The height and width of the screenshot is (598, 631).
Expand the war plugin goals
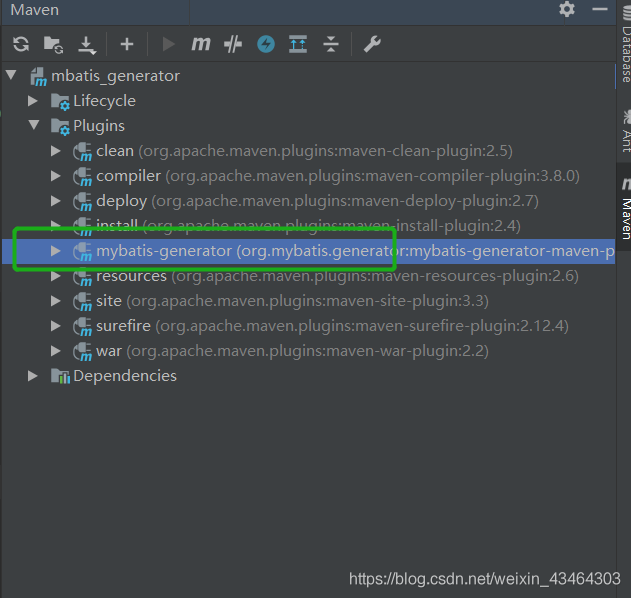pos(56,351)
